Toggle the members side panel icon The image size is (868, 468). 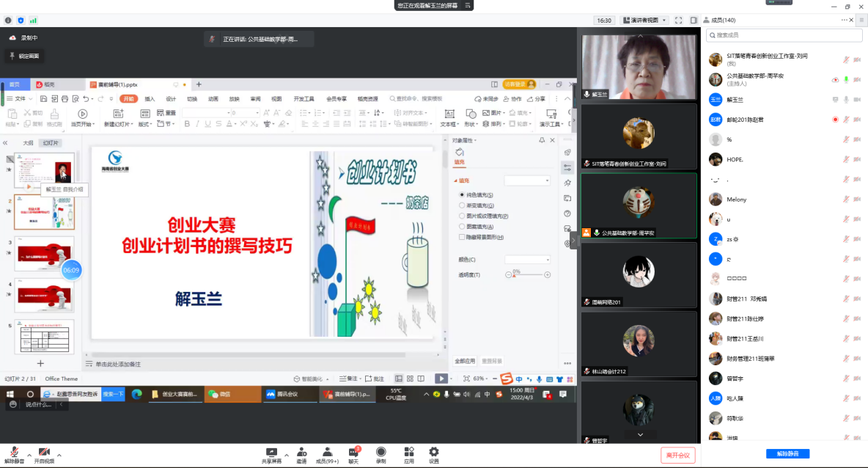(692, 21)
